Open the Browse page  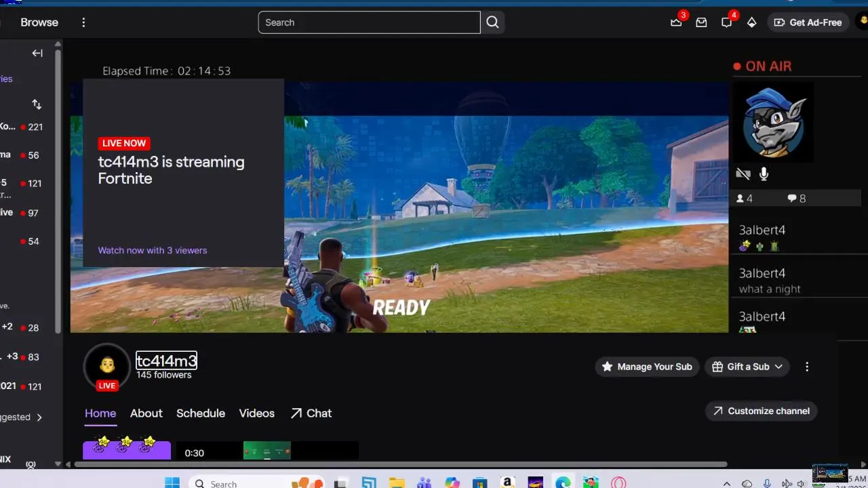pos(39,22)
